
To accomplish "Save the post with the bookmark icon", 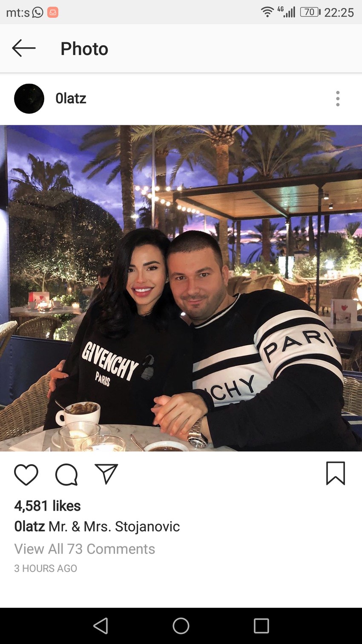I will (336, 474).
